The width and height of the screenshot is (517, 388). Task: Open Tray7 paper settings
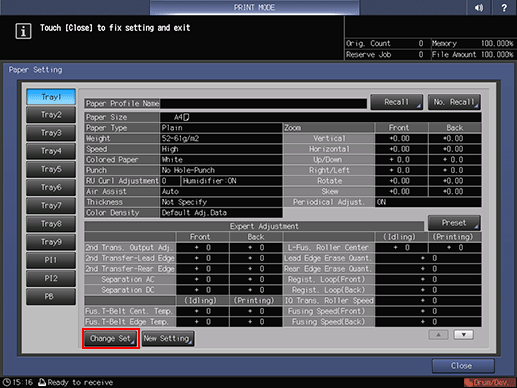click(51, 206)
